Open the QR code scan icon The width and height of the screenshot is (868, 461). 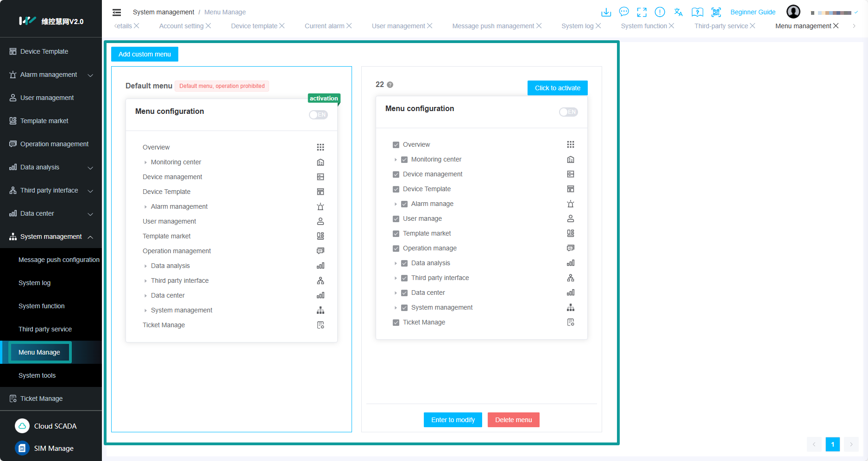pos(716,12)
